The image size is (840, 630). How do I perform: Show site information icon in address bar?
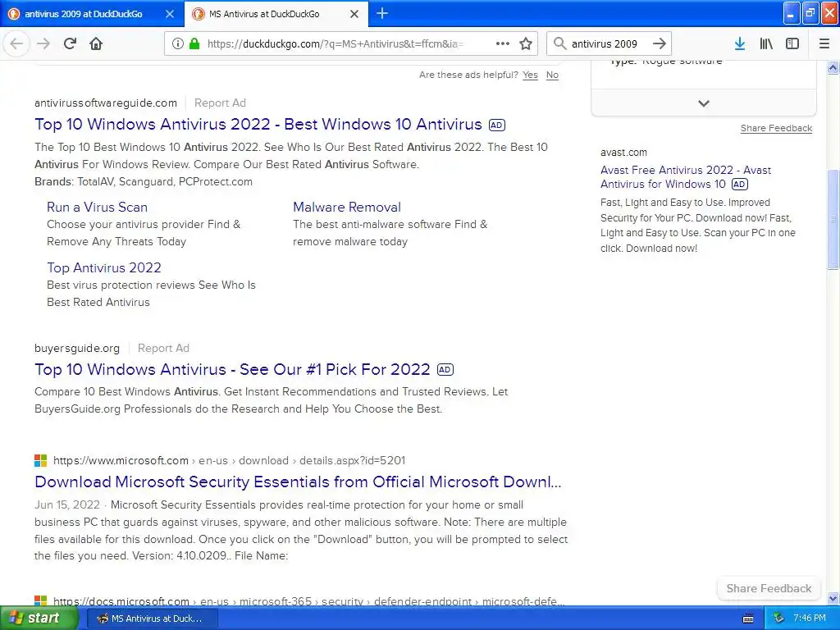tap(178, 43)
